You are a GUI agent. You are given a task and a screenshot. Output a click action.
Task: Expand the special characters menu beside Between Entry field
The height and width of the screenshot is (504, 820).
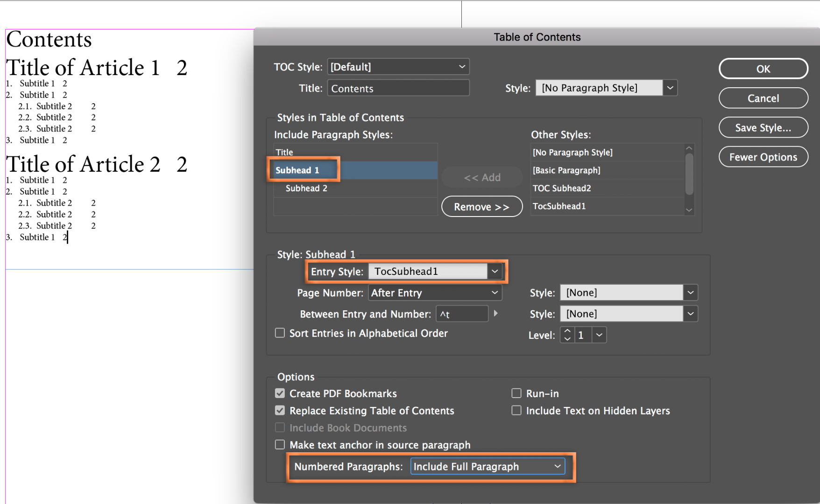click(x=496, y=314)
